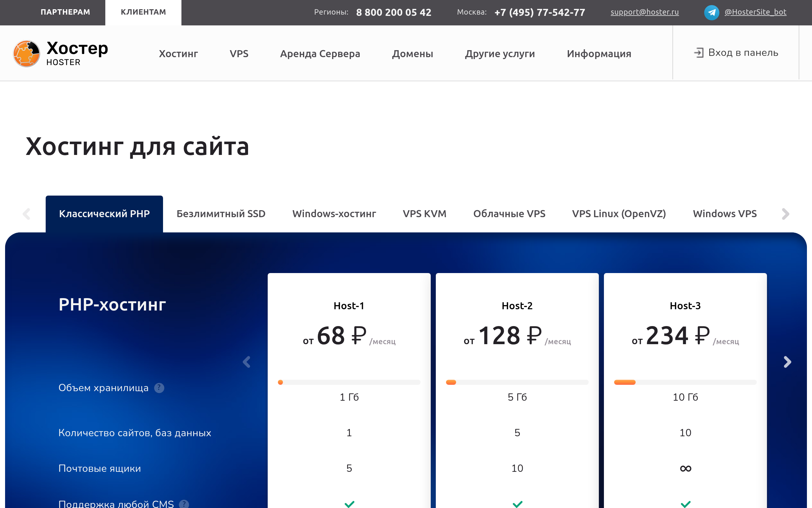Click the Host-1 plan title

pos(349,306)
